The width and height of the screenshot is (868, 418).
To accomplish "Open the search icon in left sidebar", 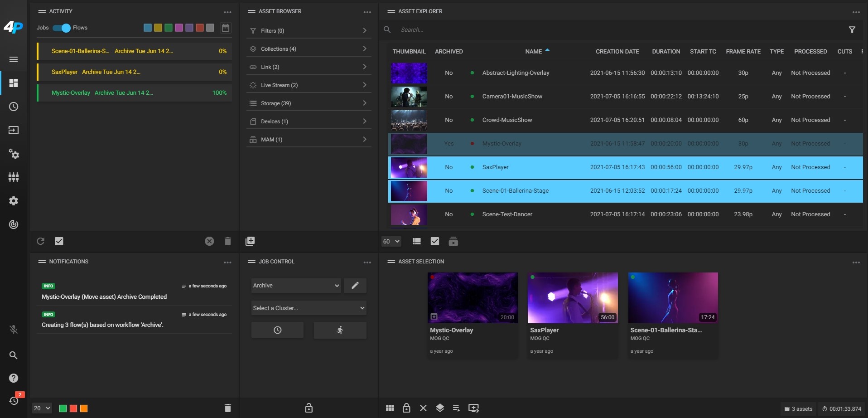I will tap(14, 355).
